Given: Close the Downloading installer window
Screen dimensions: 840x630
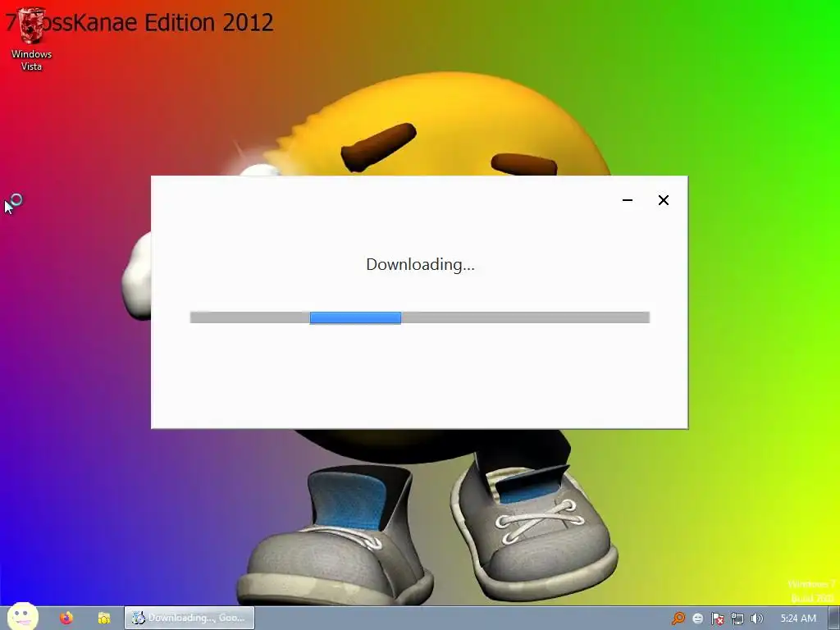Looking at the screenshot, I should coord(663,200).
